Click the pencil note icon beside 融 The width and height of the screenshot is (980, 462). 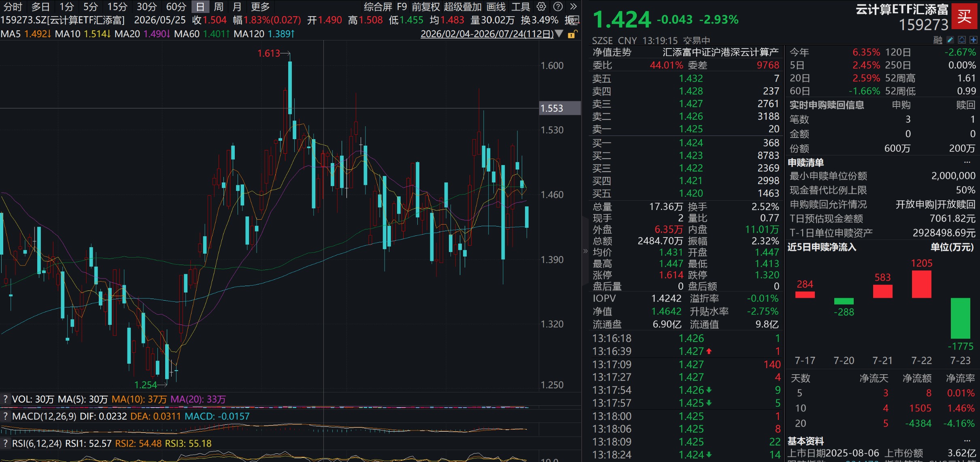point(950,40)
